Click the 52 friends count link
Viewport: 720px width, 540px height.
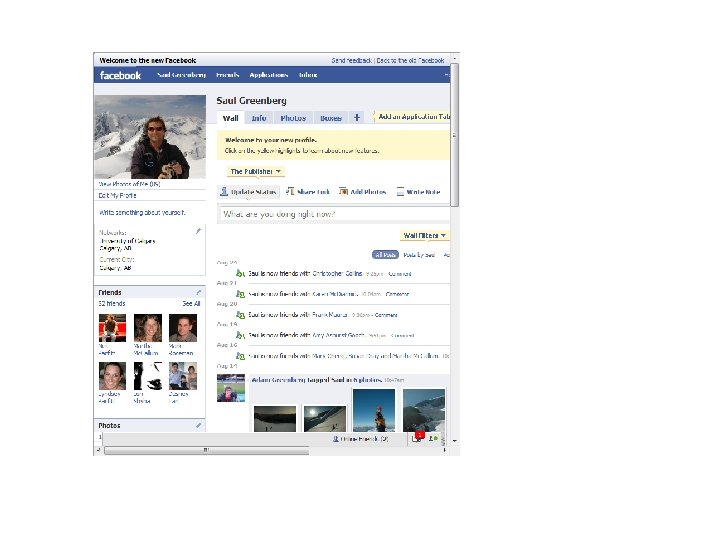[x=112, y=304]
